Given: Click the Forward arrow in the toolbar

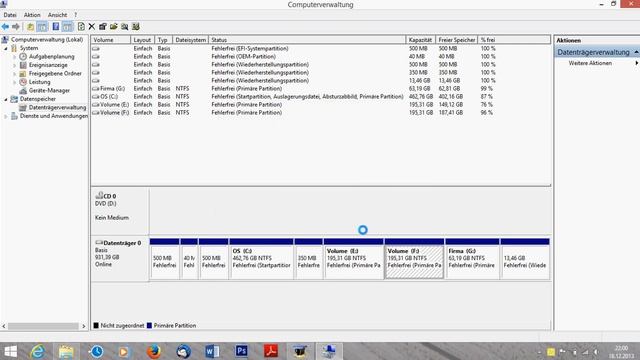Looking at the screenshot, I should pyautogui.click(x=16, y=27).
